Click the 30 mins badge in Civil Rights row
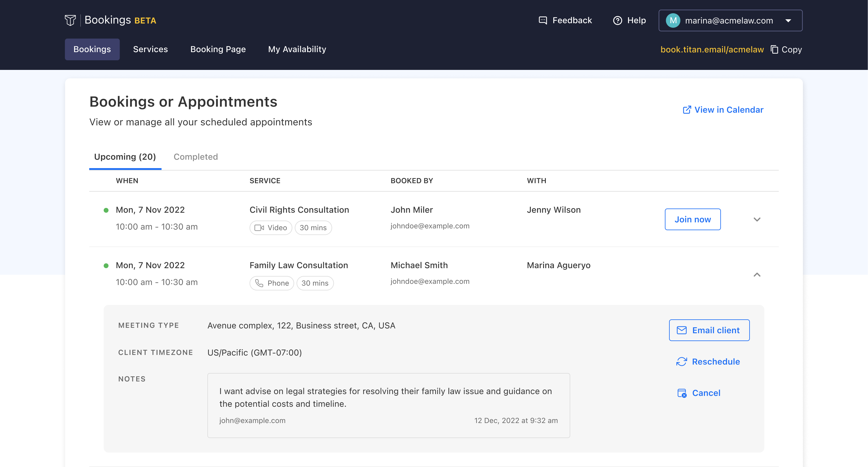Screen dimensions: 868x467 (x=313, y=228)
